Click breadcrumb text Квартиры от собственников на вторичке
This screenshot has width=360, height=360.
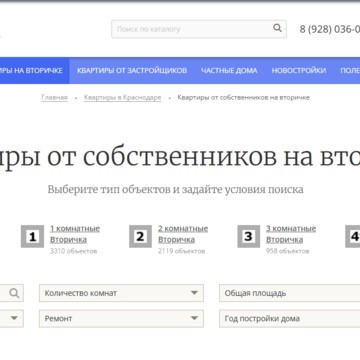(243, 97)
